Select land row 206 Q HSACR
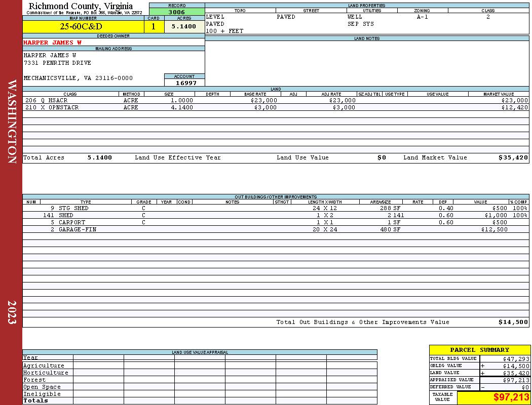532x405 pixels. [276, 100]
